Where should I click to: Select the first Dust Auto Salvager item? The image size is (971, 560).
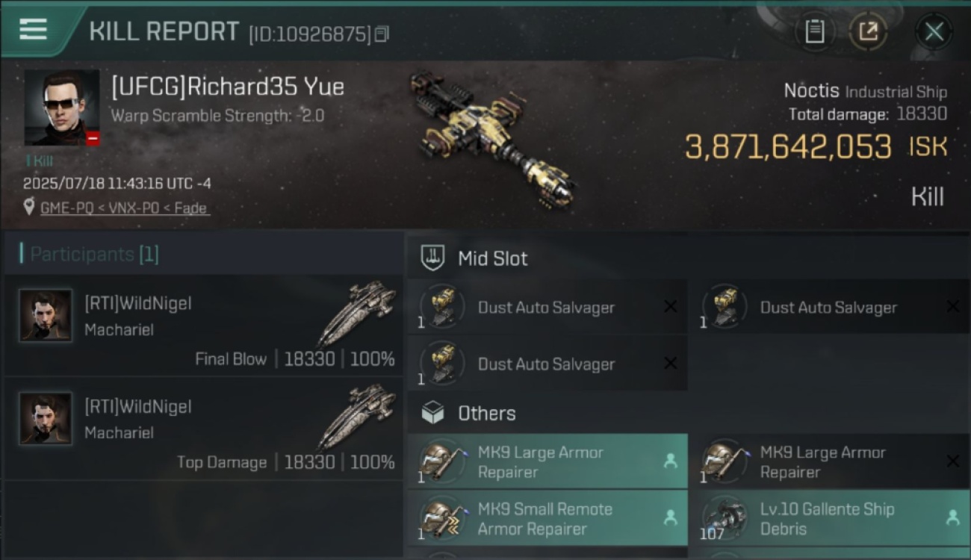click(x=547, y=307)
